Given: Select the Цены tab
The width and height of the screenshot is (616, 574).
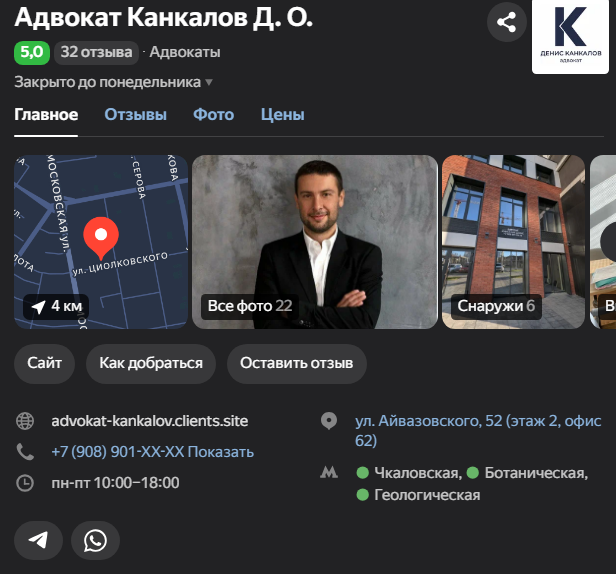Looking at the screenshot, I should tap(282, 115).
